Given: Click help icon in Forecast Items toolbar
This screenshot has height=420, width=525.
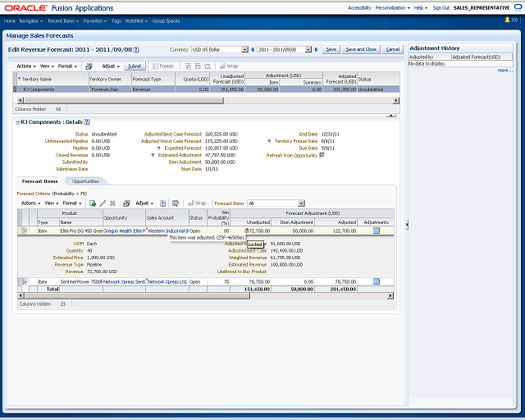Looking at the screenshot, I should pyautogui.click(x=162, y=203).
